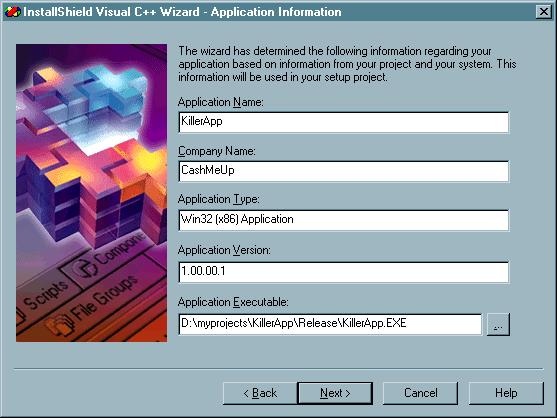Click the InstallShield icon in title bar
Image resolution: width=557 pixels, height=418 pixels.
coord(12,12)
